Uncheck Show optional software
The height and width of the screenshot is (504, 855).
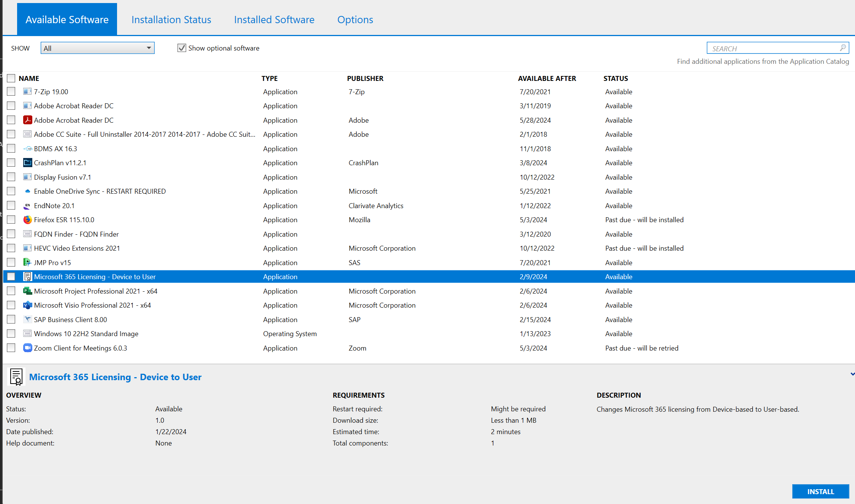click(x=182, y=48)
